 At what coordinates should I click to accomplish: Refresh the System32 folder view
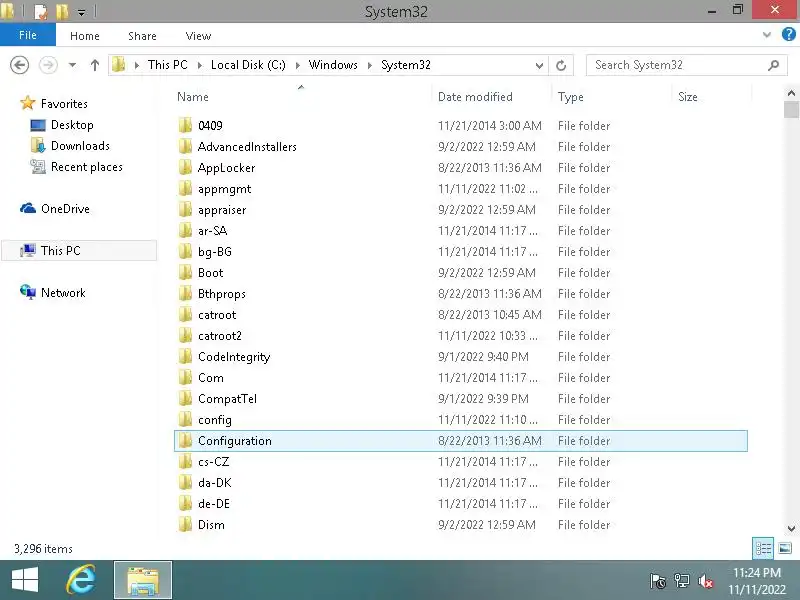(x=561, y=65)
